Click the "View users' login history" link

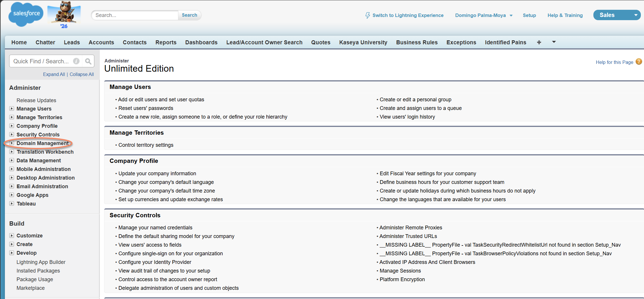407,117
